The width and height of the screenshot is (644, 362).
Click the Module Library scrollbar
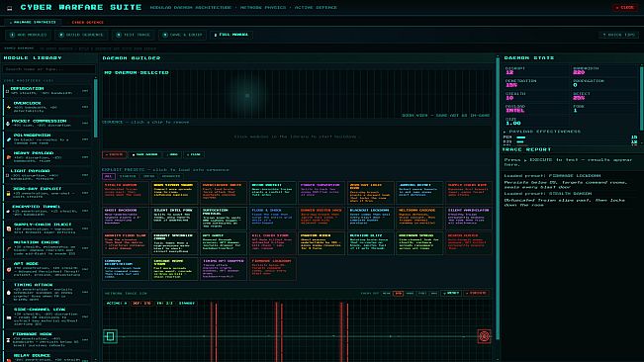tap(96, 109)
